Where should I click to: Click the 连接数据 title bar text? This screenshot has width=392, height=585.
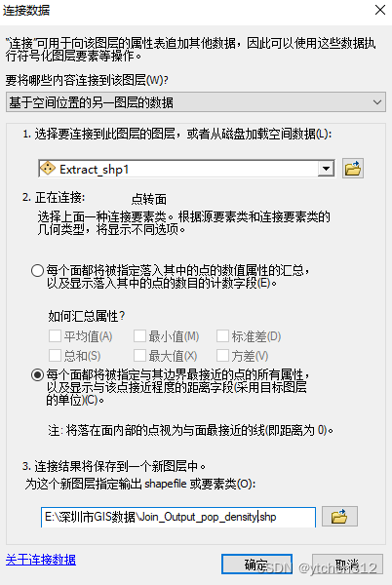tap(26, 10)
